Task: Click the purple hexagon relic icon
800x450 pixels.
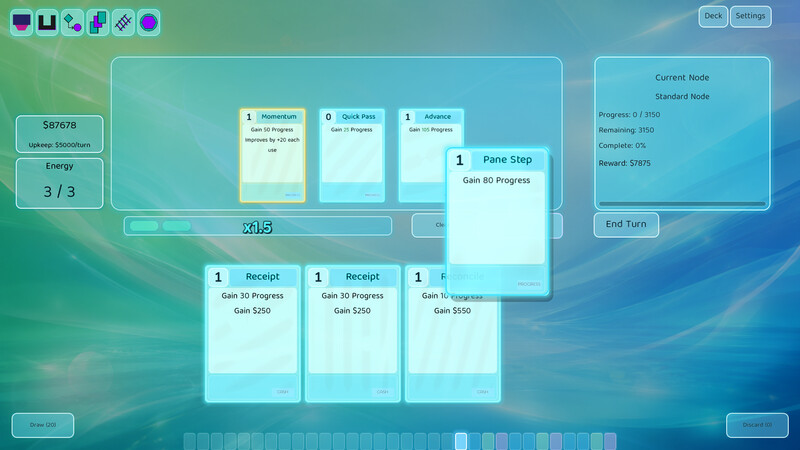Action: (x=148, y=22)
